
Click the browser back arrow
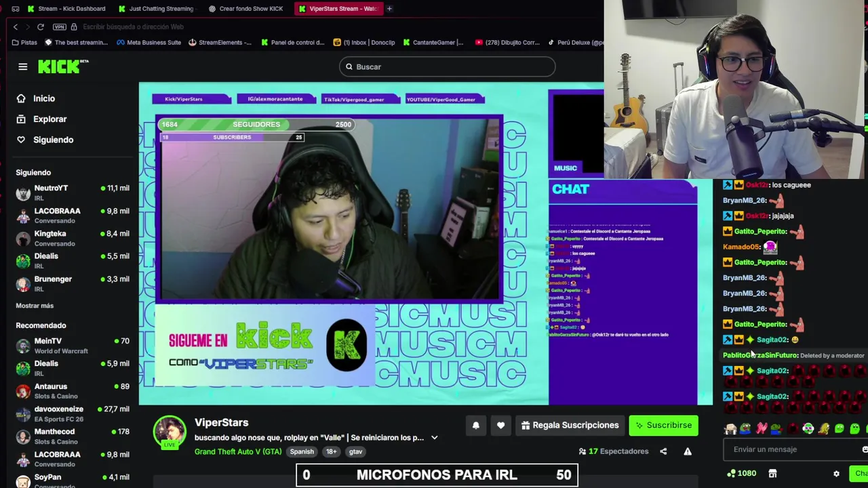tap(16, 26)
